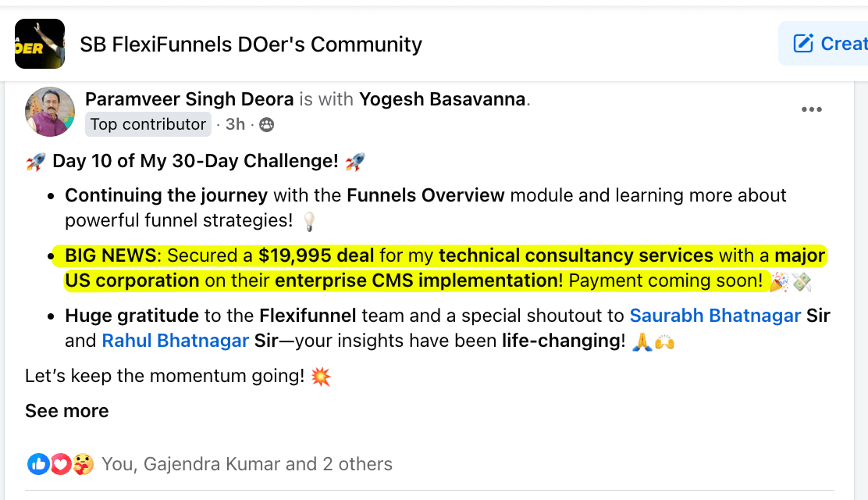Click the heart Love reaction icon
Image resolution: width=868 pixels, height=500 pixels.
[61, 464]
